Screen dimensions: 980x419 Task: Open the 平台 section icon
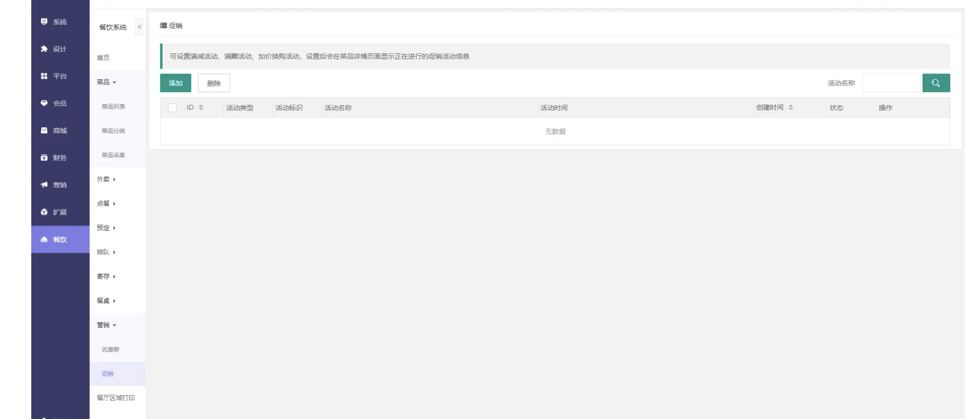(x=44, y=76)
